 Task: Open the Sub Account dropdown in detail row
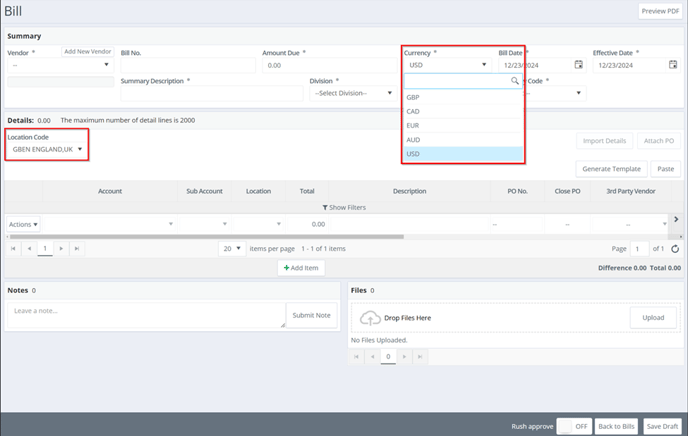(204, 224)
